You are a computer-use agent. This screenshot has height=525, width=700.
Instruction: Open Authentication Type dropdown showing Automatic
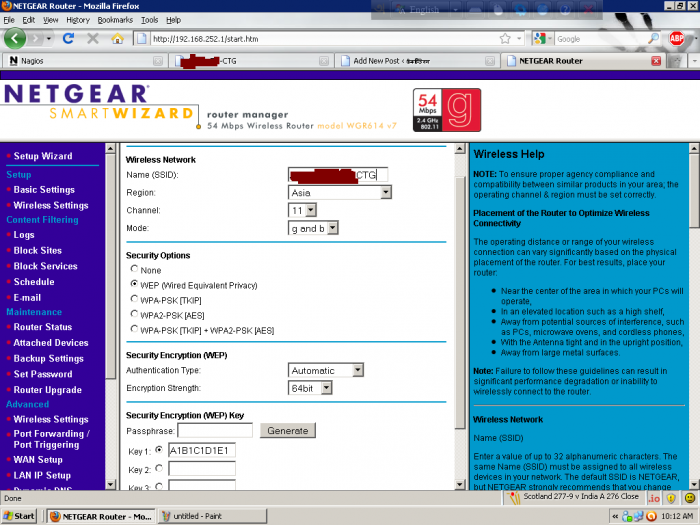tap(325, 370)
